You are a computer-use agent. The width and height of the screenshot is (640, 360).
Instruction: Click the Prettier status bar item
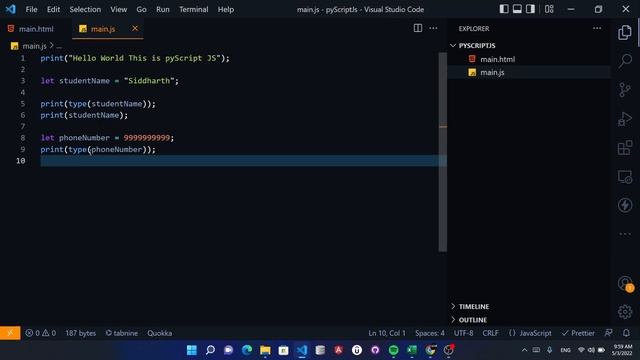point(578,333)
